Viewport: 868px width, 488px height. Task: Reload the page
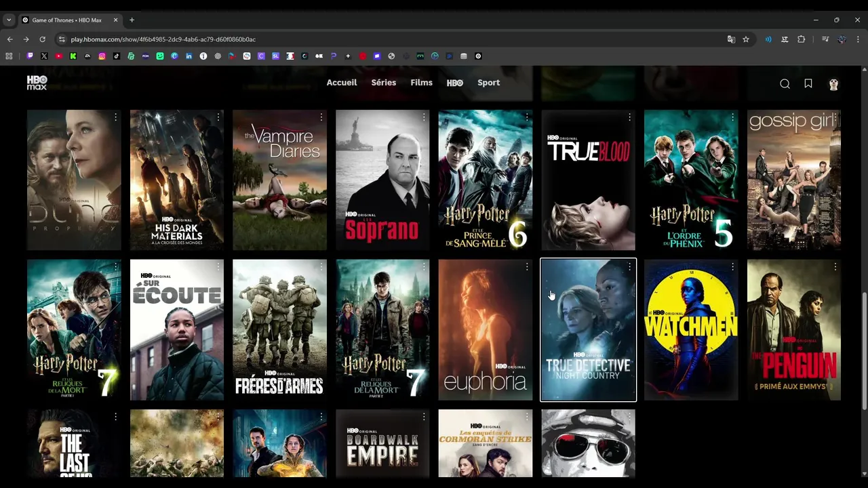pyautogui.click(x=42, y=39)
